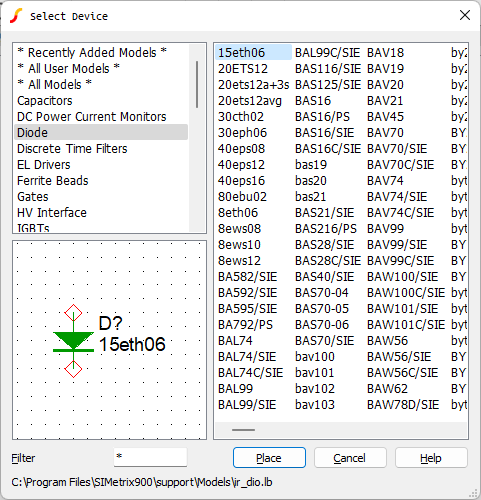Open the Recently Added Models list
The width and height of the screenshot is (481, 500).
pos(92,53)
